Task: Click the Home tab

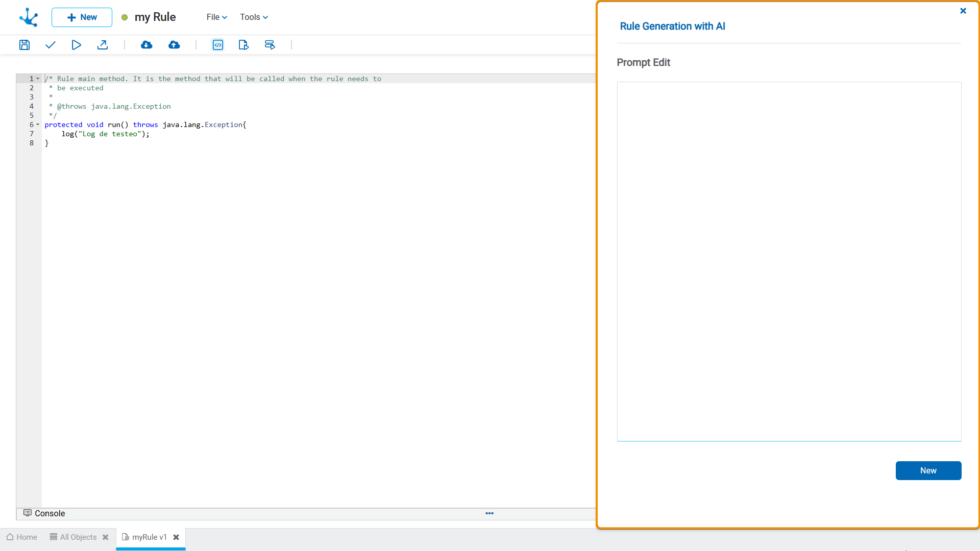Action: tap(23, 537)
